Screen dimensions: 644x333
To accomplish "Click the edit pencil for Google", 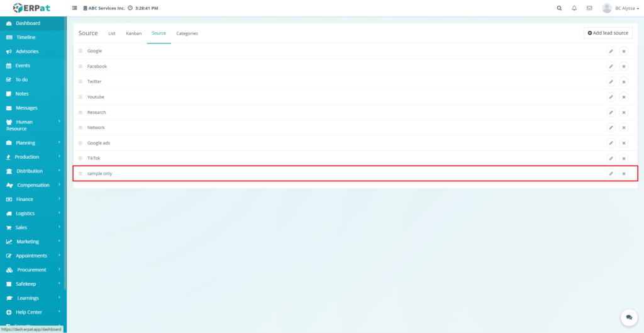I will pyautogui.click(x=611, y=51).
